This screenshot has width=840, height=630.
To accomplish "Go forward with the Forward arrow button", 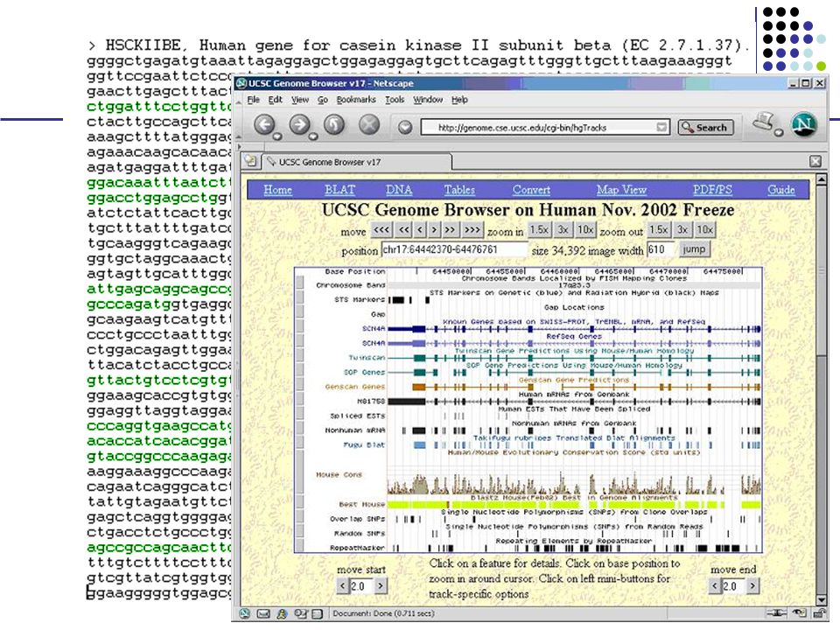I will tap(299, 125).
